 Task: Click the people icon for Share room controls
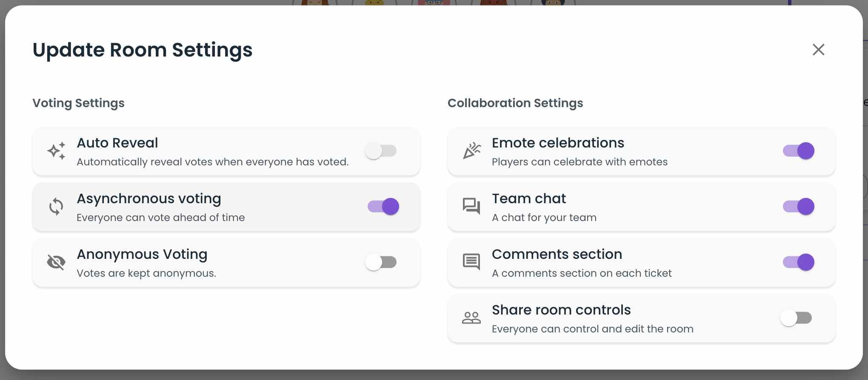[471, 318]
